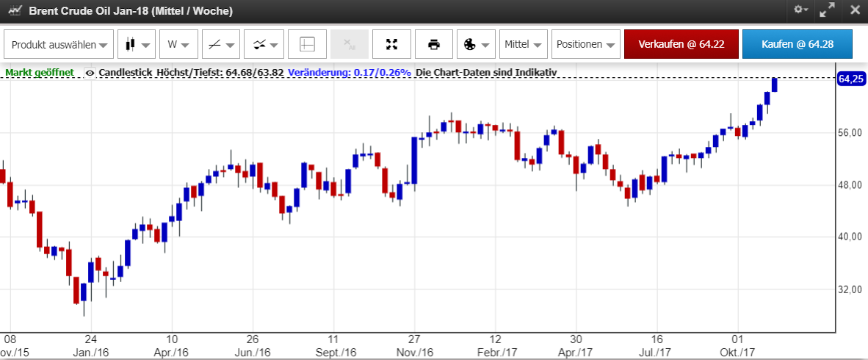Click the 40,00 price axis label
The image size is (868, 360).
point(850,237)
